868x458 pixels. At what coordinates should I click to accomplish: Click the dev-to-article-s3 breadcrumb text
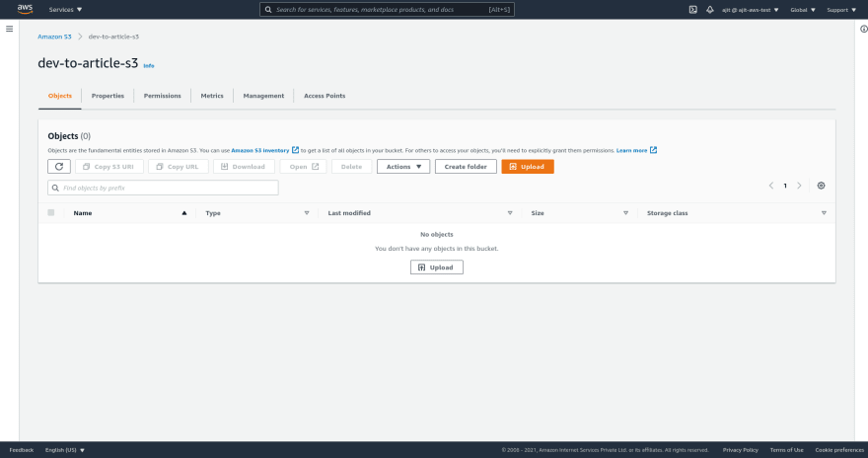113,37
